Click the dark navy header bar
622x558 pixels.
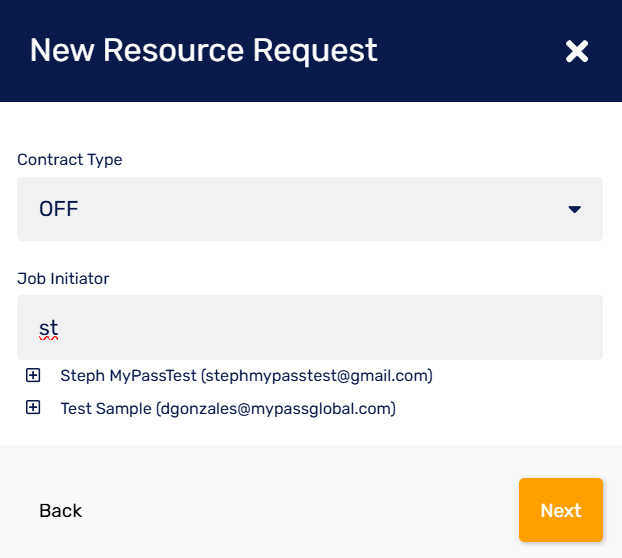point(460,50)
